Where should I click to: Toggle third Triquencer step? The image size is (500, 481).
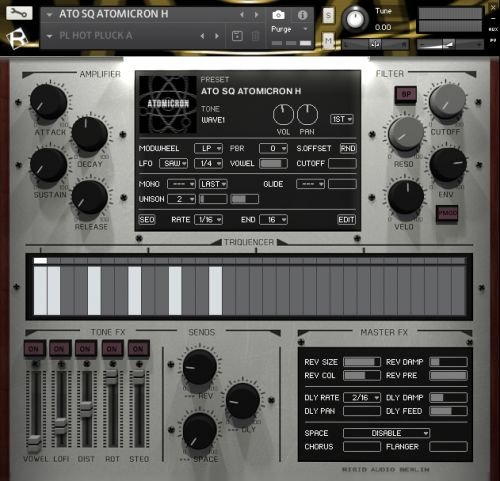[67, 290]
